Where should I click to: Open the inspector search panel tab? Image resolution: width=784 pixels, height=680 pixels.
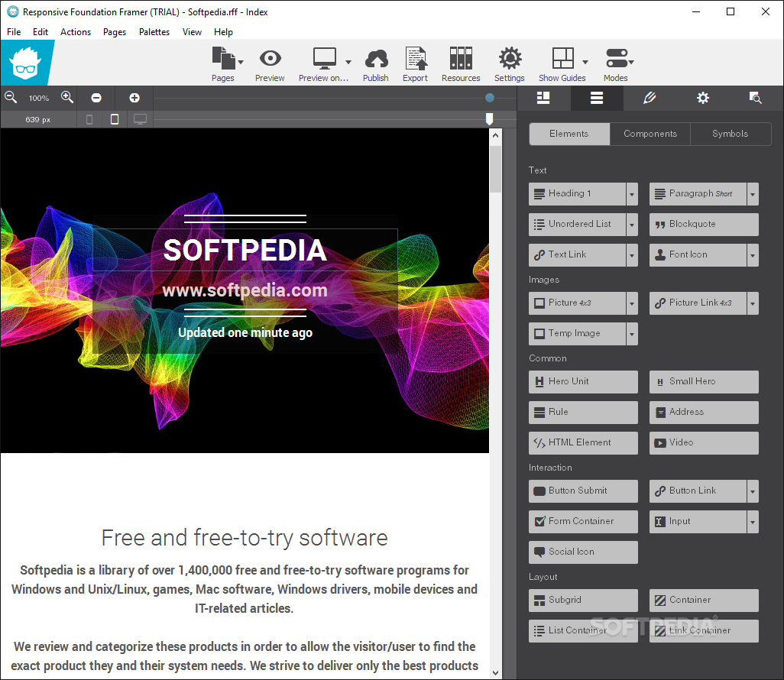point(756,98)
